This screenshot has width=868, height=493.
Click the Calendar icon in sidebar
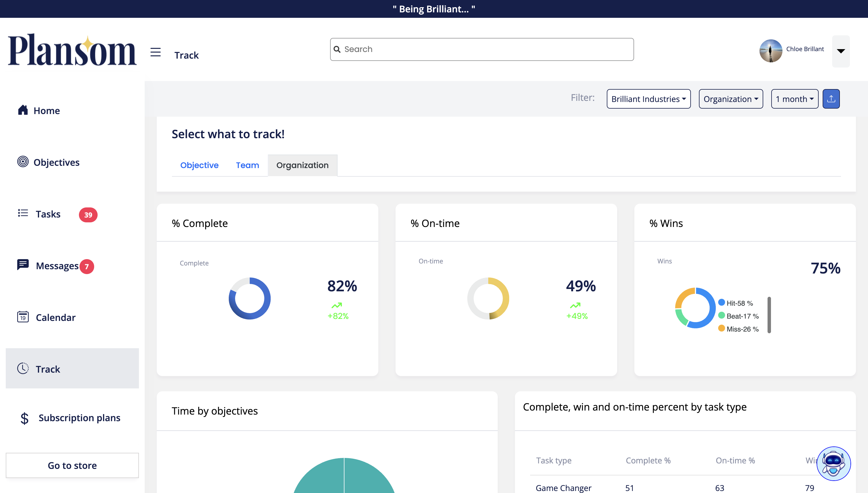coord(23,317)
